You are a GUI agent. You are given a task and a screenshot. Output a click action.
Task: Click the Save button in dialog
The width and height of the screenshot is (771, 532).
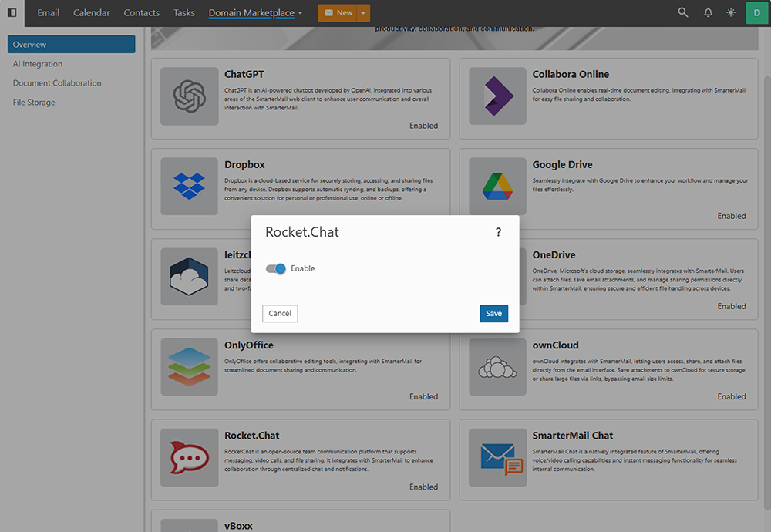tap(493, 313)
